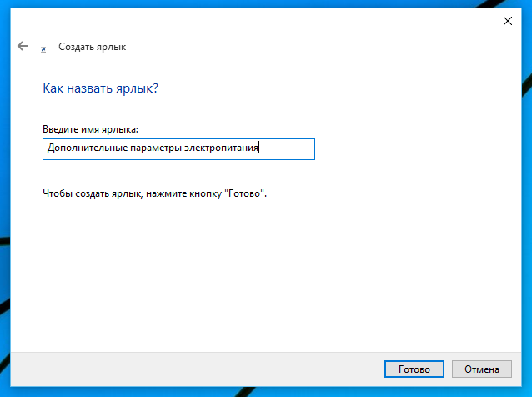Place cursor in the word Дополнительные
This screenshot has width=532, height=397.
tap(81, 148)
